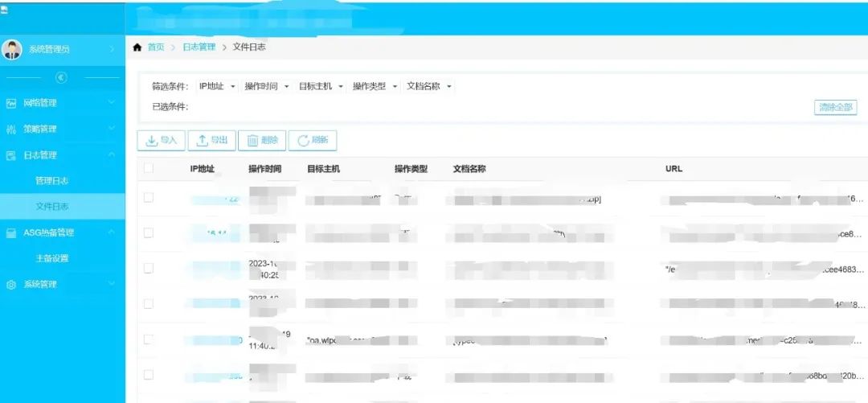The image size is (868, 403).
Task: Check the checkbox of the oa.wlp host row
Action: coord(149,339)
